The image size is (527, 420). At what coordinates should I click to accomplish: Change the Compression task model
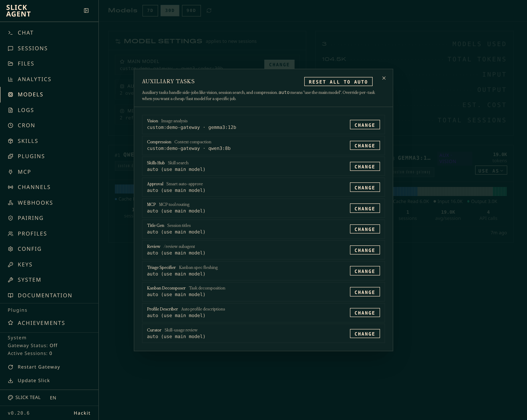pyautogui.click(x=365, y=146)
